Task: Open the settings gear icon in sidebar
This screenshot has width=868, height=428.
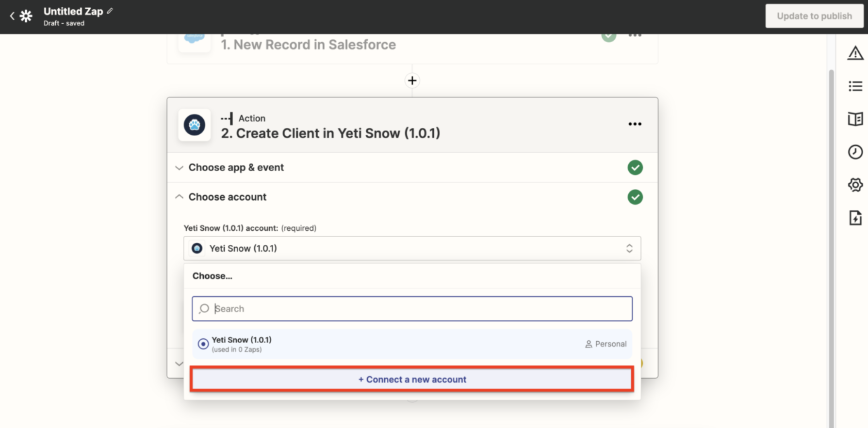Action: (x=855, y=185)
